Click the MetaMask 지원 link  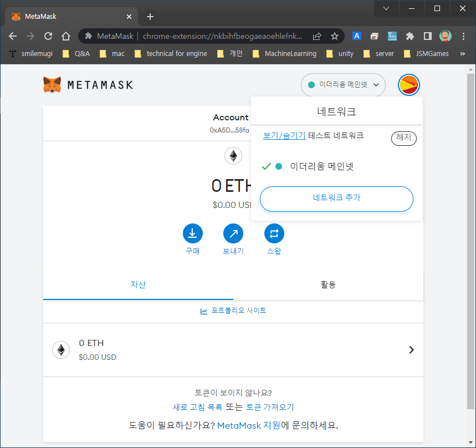pyautogui.click(x=249, y=425)
